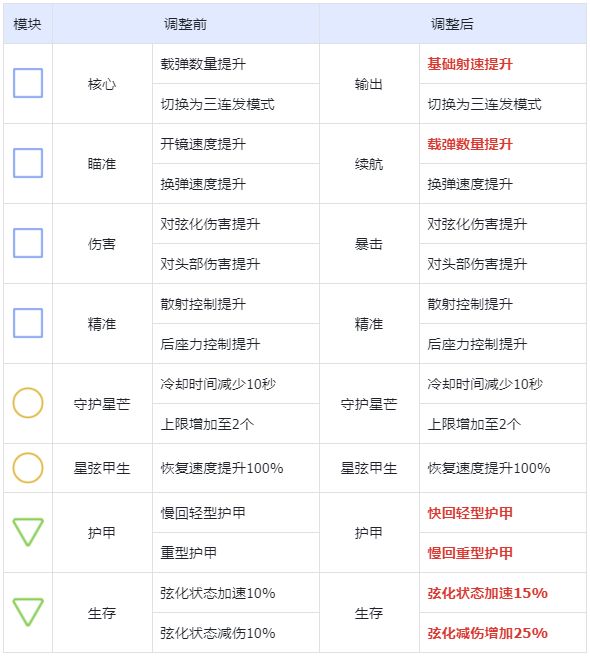Select red text 慢回重型护甲
Screen dimensions: 590x656
[470, 553]
